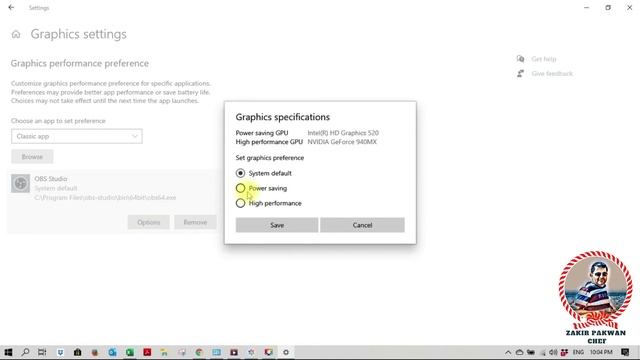640x360 pixels.
Task: Open the Windows Start menu
Action: pos(8,352)
